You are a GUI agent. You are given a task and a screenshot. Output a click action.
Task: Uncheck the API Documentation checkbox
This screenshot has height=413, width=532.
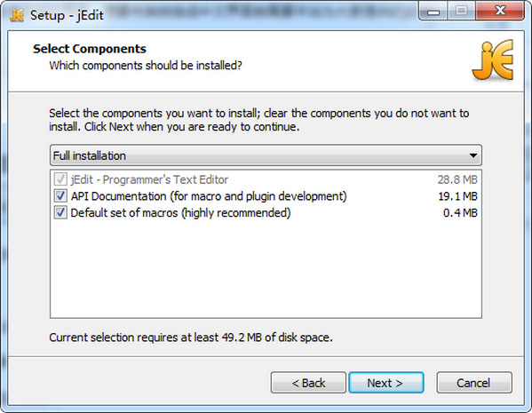[60, 195]
